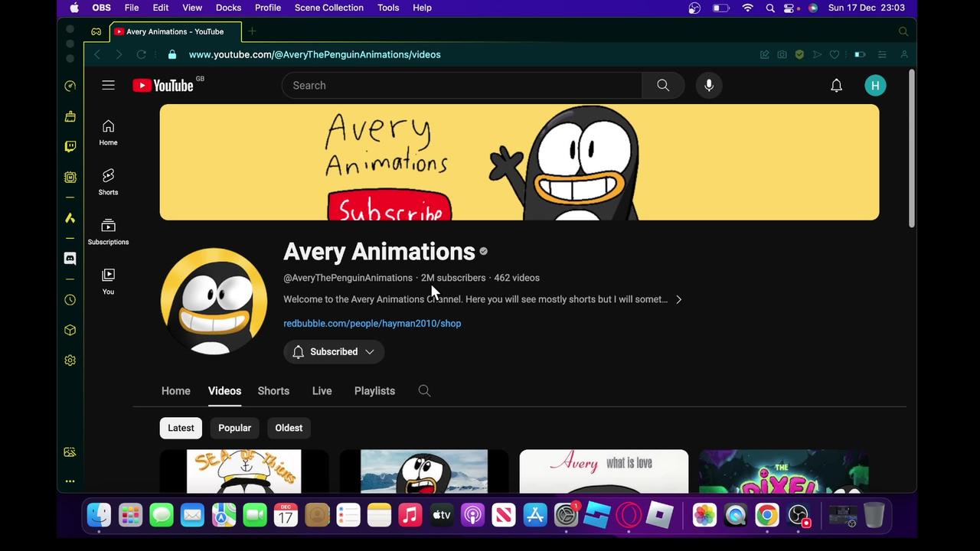Switch to the Playlists tab

(374, 391)
